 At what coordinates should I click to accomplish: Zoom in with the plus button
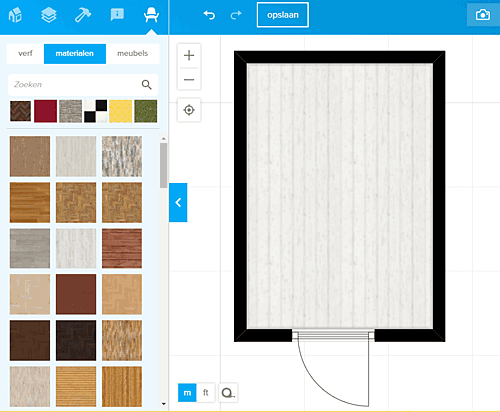189,55
